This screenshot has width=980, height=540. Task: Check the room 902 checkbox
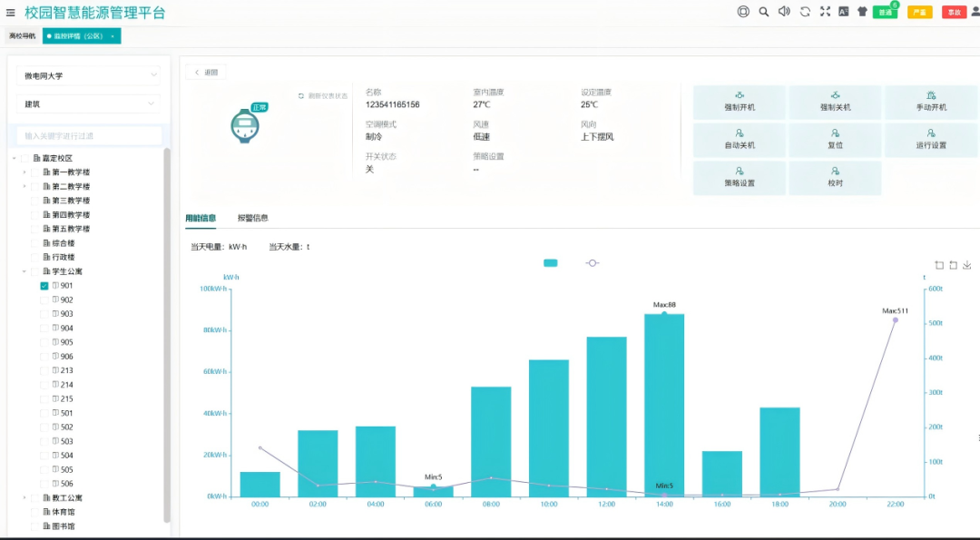click(x=44, y=300)
